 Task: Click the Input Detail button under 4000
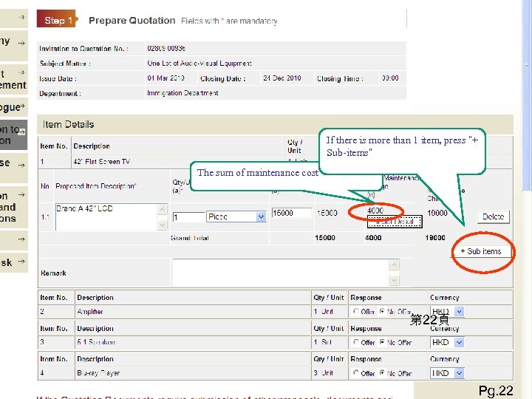point(395,222)
